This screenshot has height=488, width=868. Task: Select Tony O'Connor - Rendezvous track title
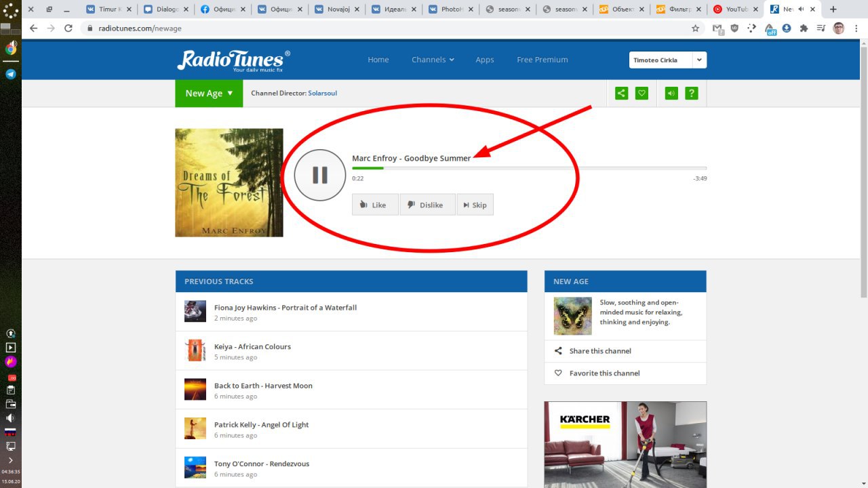pos(262,464)
